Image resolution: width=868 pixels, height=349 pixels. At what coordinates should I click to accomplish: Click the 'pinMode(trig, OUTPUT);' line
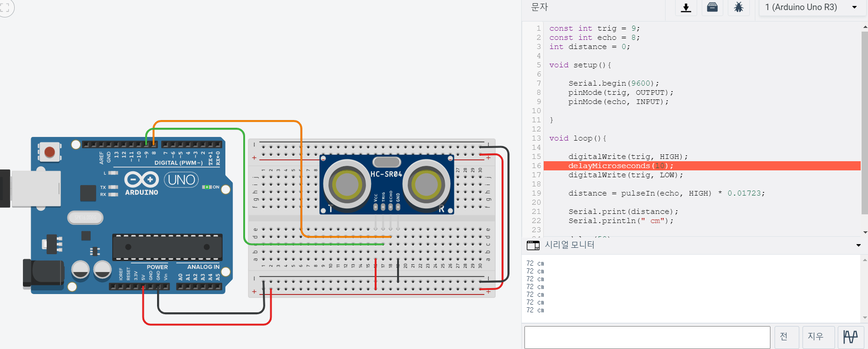pyautogui.click(x=621, y=93)
